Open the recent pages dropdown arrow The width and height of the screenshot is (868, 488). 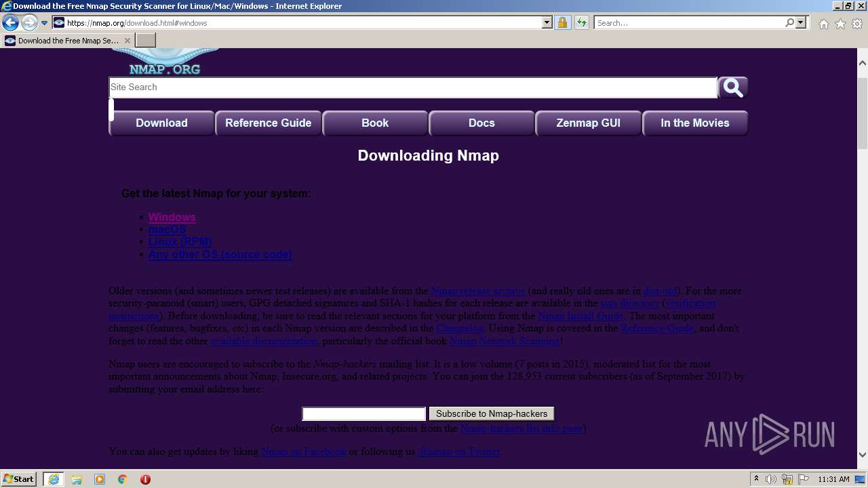coord(44,23)
